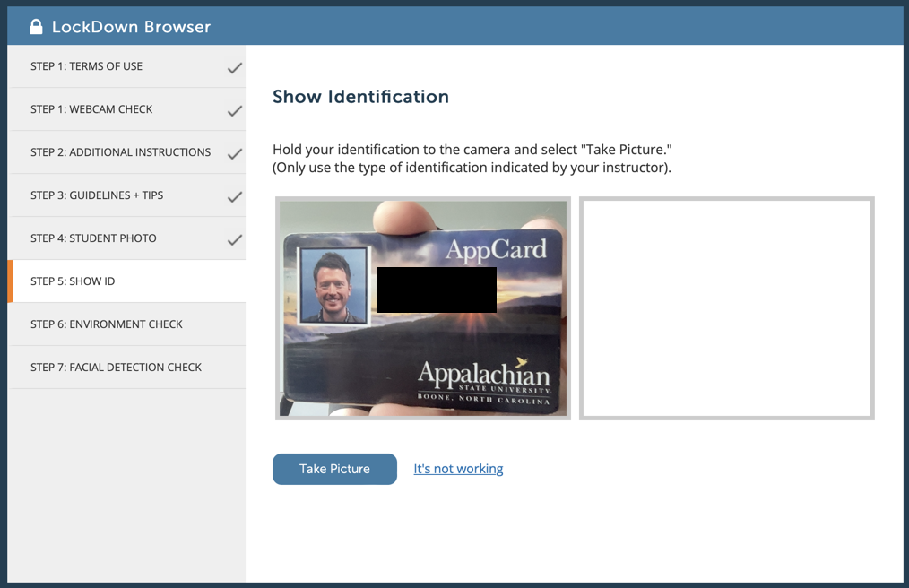Image resolution: width=909 pixels, height=588 pixels.
Task: Open Step 3: Guidelines + Tips
Action: 126,195
